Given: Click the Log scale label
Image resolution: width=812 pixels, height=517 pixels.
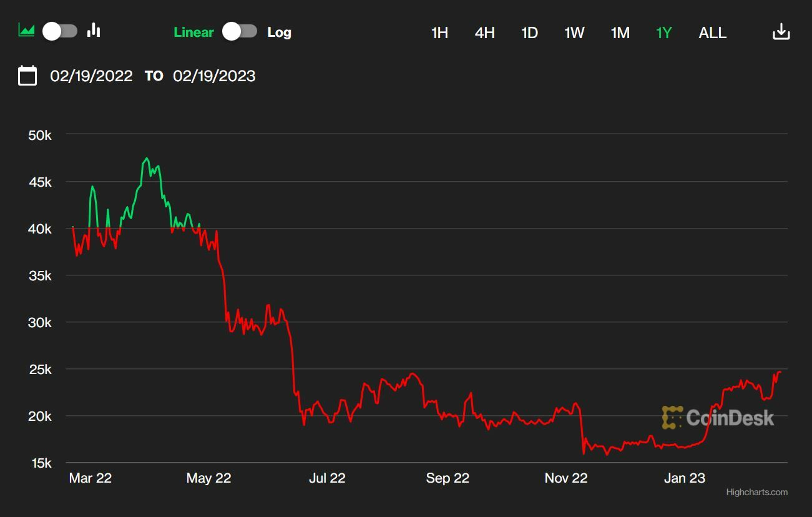Looking at the screenshot, I should (279, 32).
